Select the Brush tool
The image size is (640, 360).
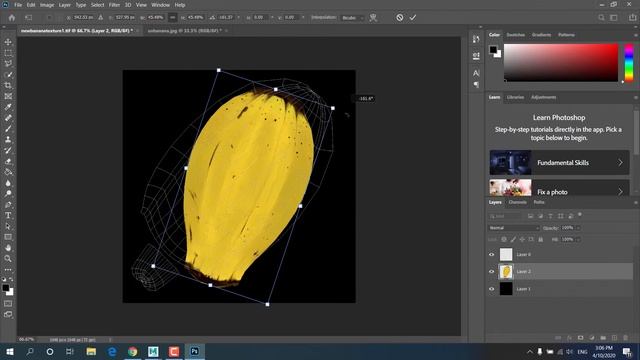tap(8, 129)
